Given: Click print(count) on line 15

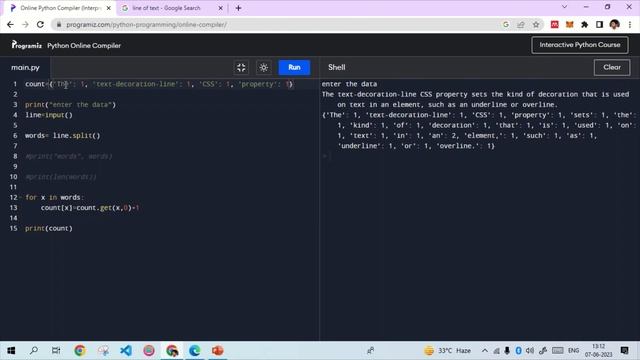Looking at the screenshot, I should coord(49,229).
